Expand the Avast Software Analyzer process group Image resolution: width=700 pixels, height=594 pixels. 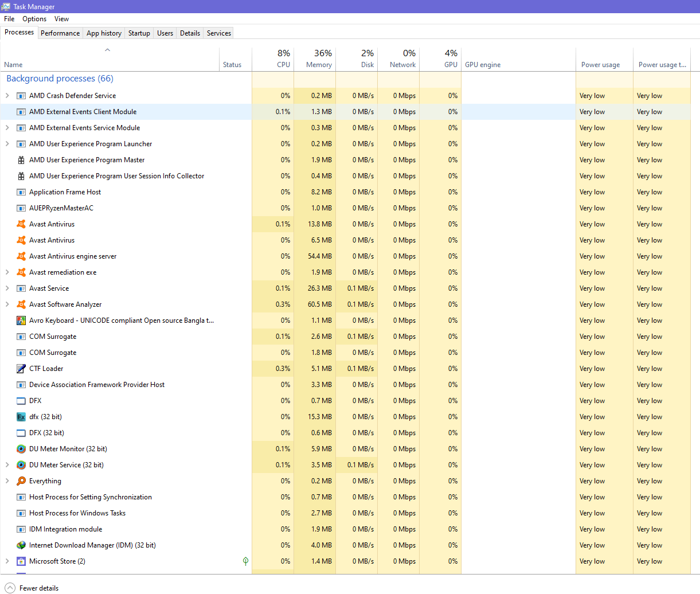(x=7, y=304)
